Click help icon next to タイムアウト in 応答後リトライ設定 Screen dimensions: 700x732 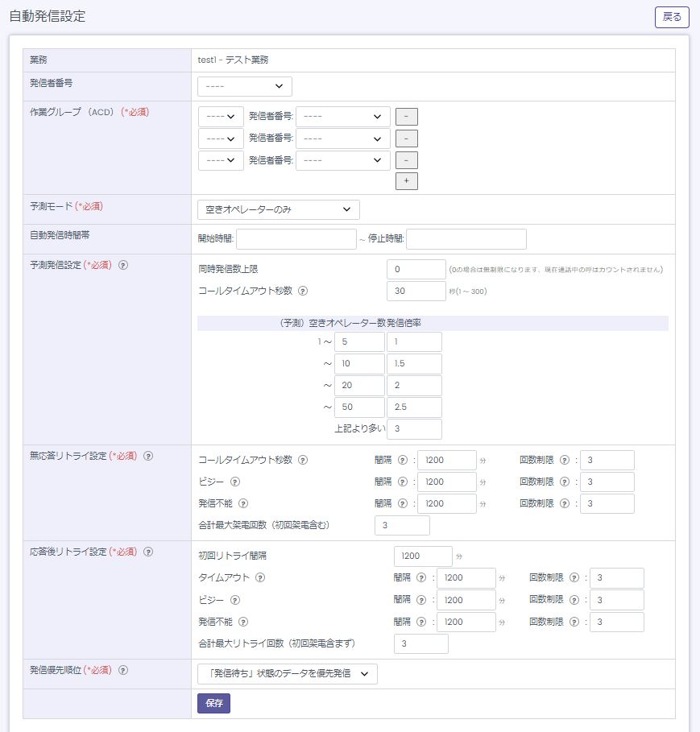click(x=260, y=577)
